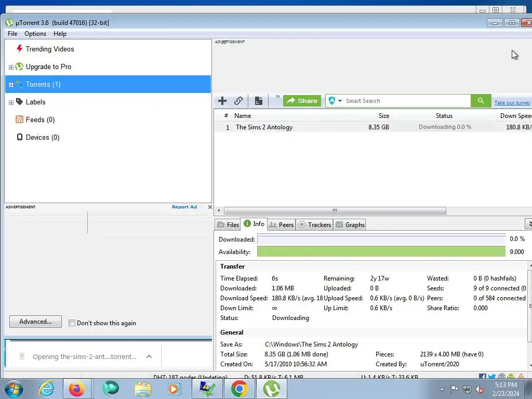The image size is (532, 399).
Task: Expand the Upgrade to Pro node
Action: tap(11, 67)
